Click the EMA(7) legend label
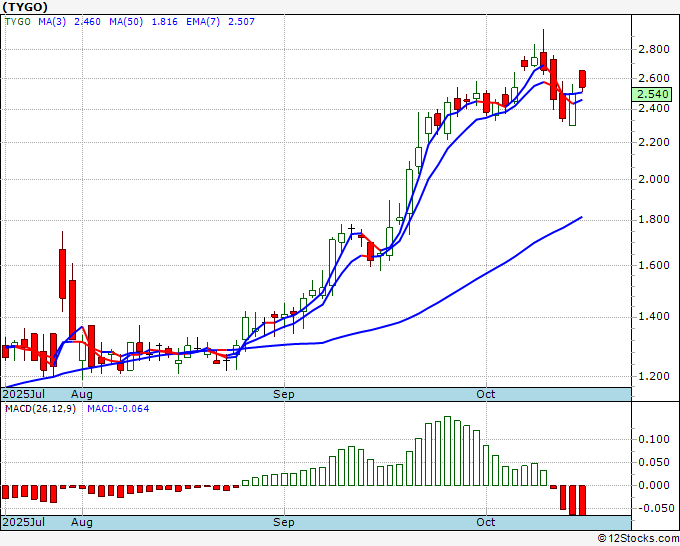 pos(203,22)
